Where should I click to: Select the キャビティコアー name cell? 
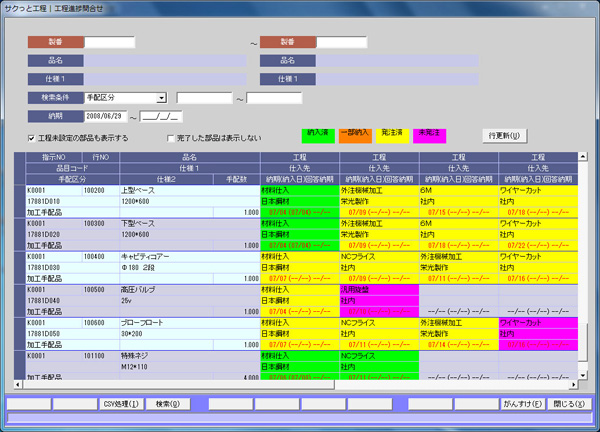[x=190, y=257]
